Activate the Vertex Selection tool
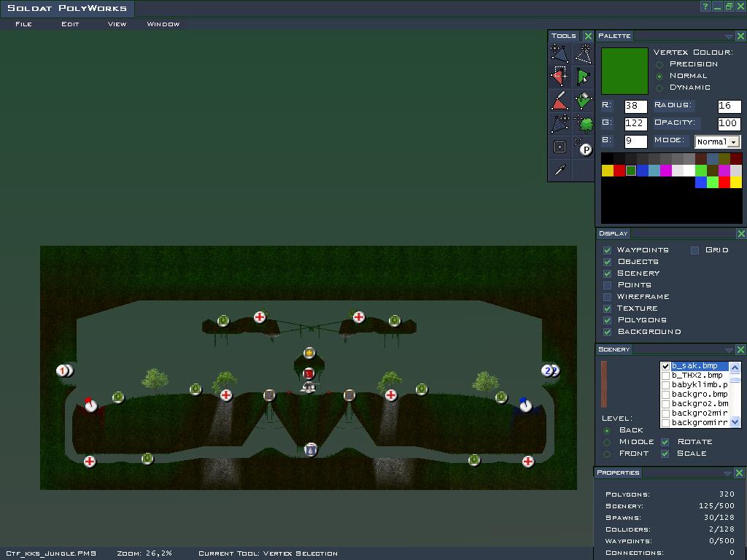747x560 pixels. click(560, 77)
